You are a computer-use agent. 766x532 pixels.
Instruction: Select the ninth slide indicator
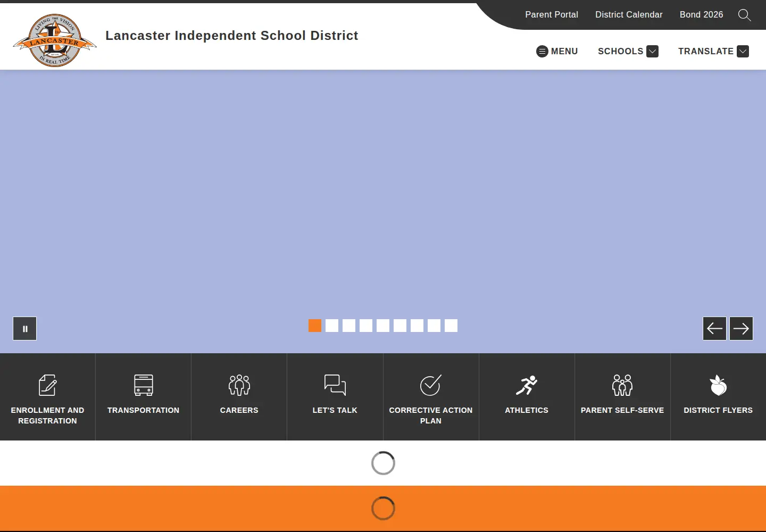point(451,326)
